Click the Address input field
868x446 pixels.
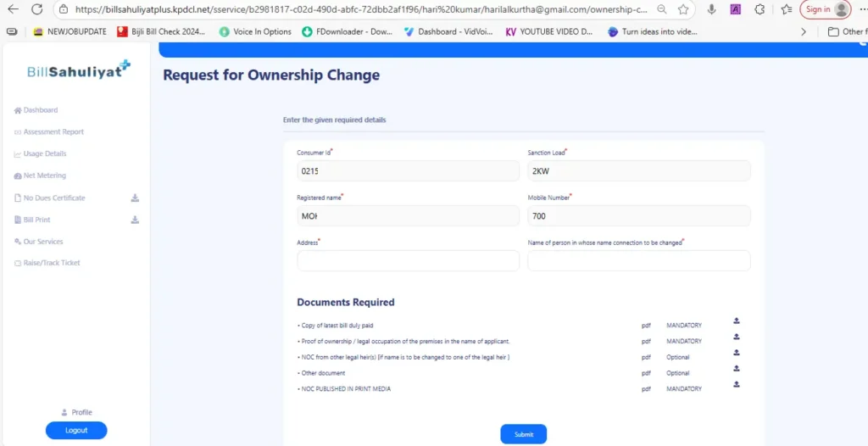[x=408, y=261]
